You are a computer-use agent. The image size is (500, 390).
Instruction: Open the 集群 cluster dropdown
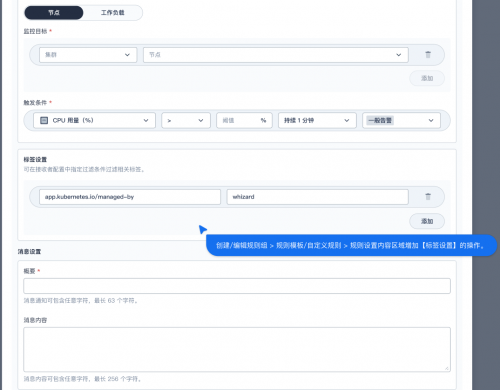pos(88,55)
